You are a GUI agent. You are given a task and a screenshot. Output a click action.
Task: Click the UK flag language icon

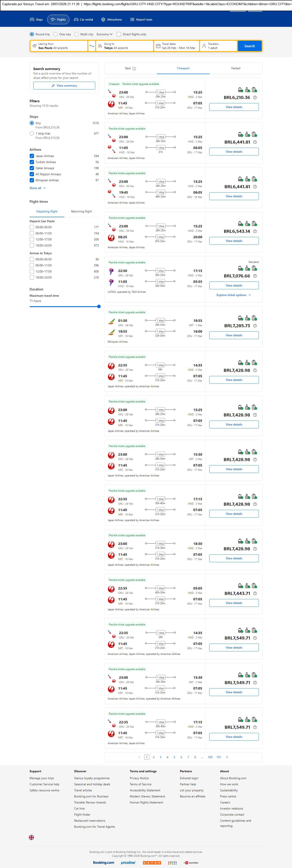pos(31,837)
